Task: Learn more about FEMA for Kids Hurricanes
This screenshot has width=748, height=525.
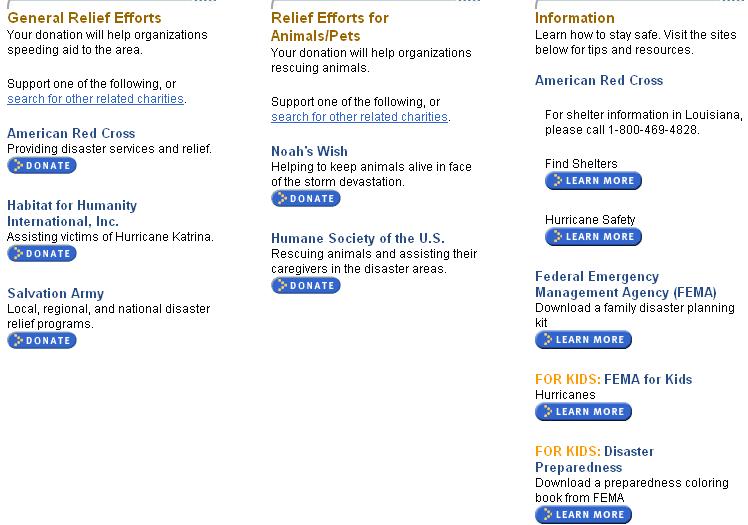Action: click(583, 412)
